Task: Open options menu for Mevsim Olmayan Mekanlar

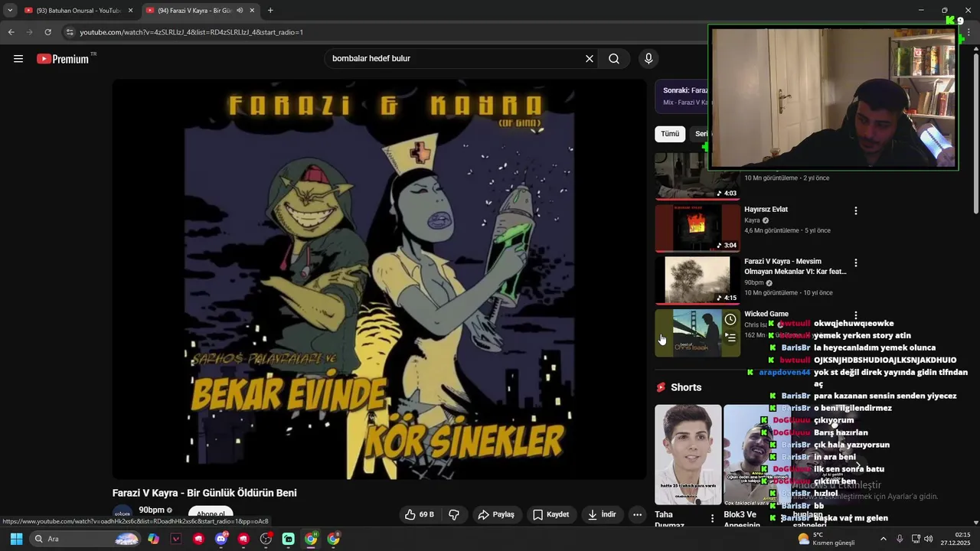Action: pyautogui.click(x=856, y=262)
